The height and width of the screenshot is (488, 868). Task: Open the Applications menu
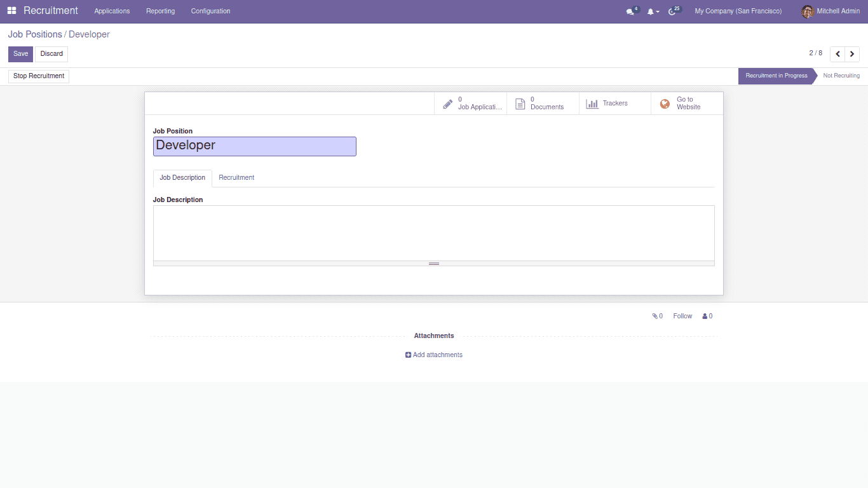(x=112, y=11)
